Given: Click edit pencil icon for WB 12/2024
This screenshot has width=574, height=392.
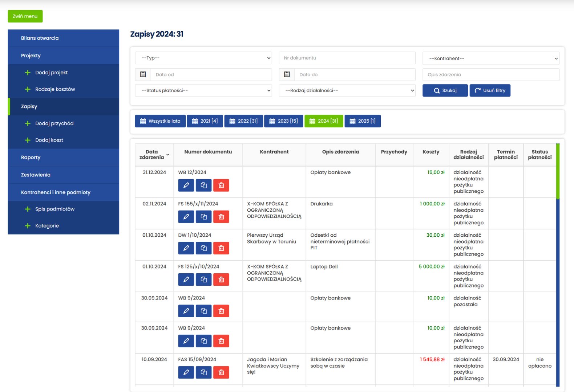Looking at the screenshot, I should [186, 185].
